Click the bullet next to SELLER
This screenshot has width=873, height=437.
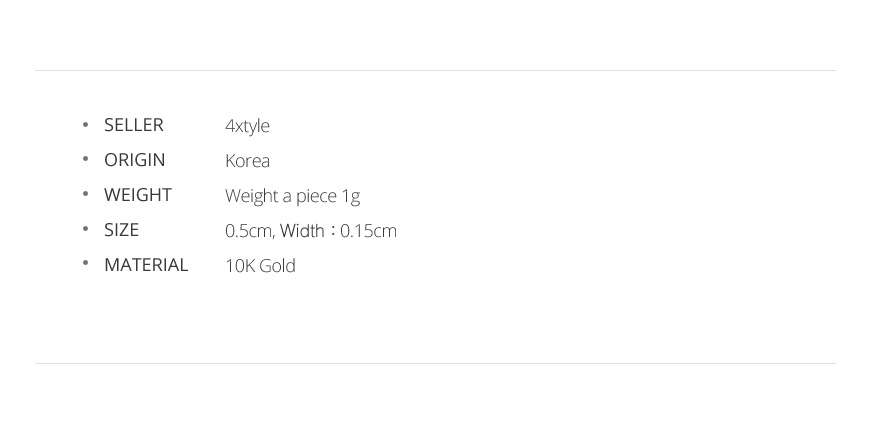click(85, 124)
